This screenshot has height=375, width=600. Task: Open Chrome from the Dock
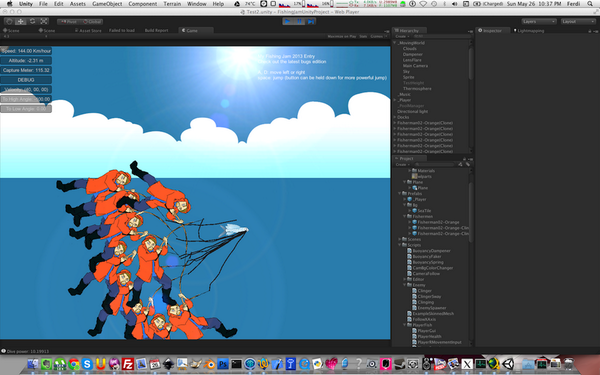(x=73, y=364)
